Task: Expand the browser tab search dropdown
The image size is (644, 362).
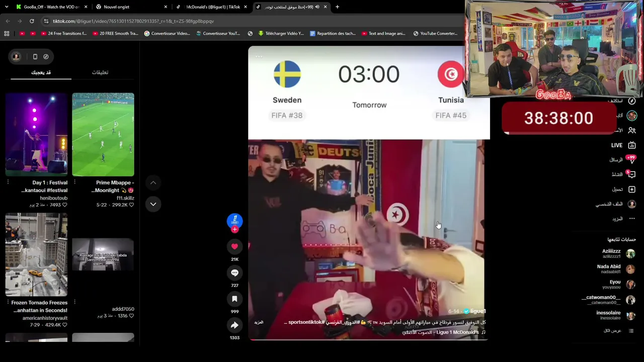Action: pyautogui.click(x=8, y=7)
